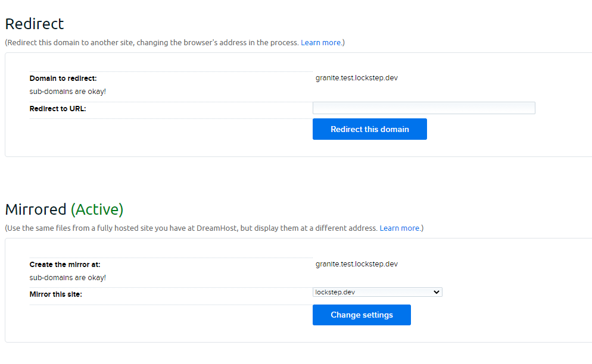Click the green (Active) status text
The width and height of the screenshot is (592, 364).
tap(96, 209)
